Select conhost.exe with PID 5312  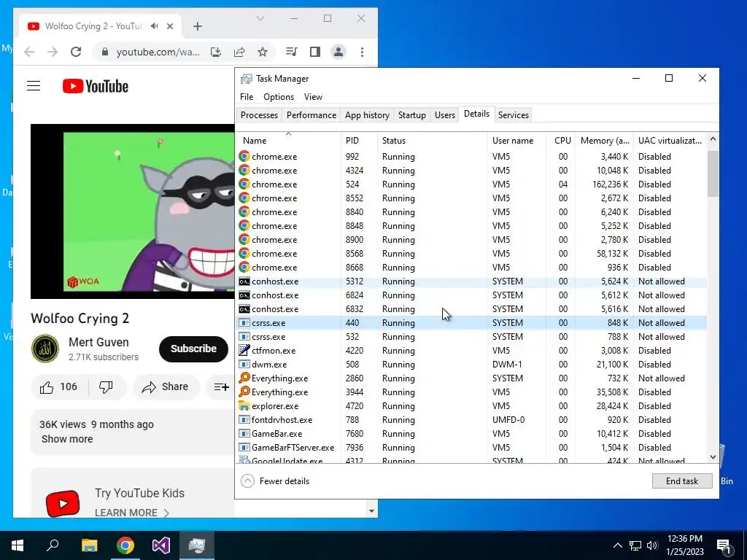pos(472,281)
